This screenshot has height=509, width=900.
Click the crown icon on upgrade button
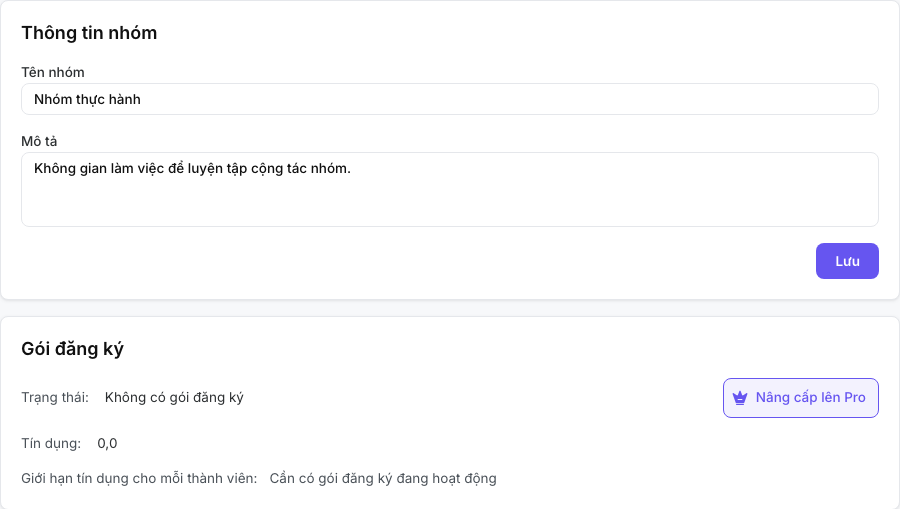(740, 398)
